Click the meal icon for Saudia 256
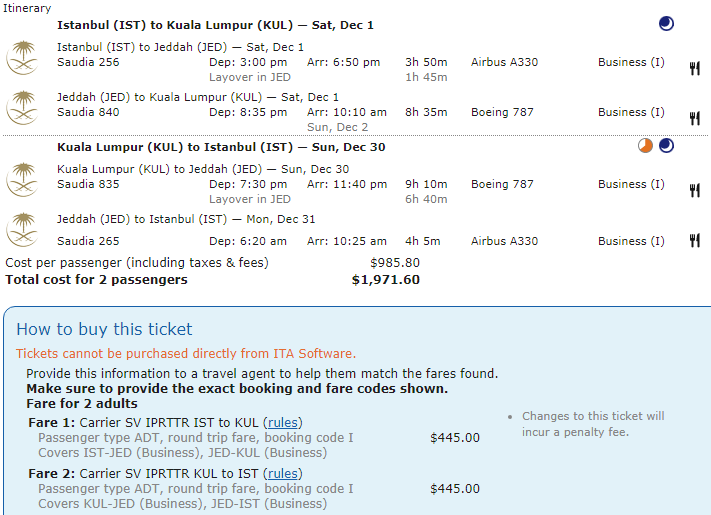 pyautogui.click(x=694, y=68)
